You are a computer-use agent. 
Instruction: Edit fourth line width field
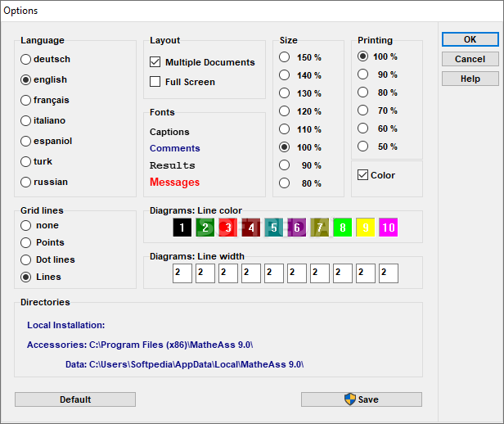coord(251,273)
